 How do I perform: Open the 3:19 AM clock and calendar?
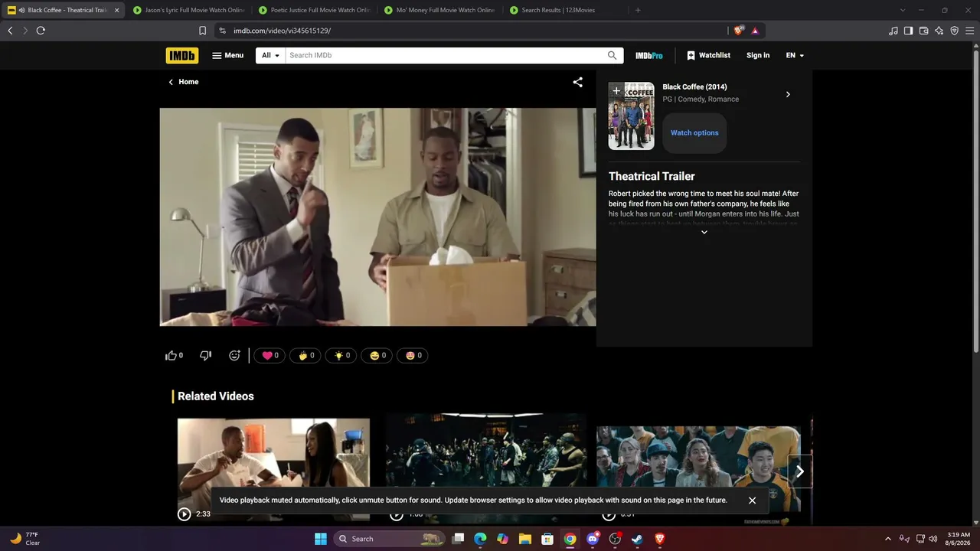[x=959, y=539]
